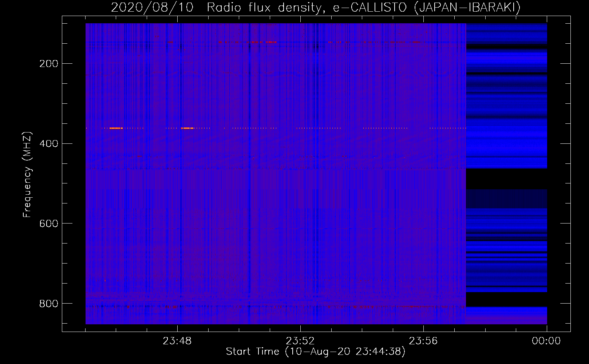Click the "00:00" time tick label
Image resolution: width=589 pixels, height=364 pixels.
tap(546, 341)
